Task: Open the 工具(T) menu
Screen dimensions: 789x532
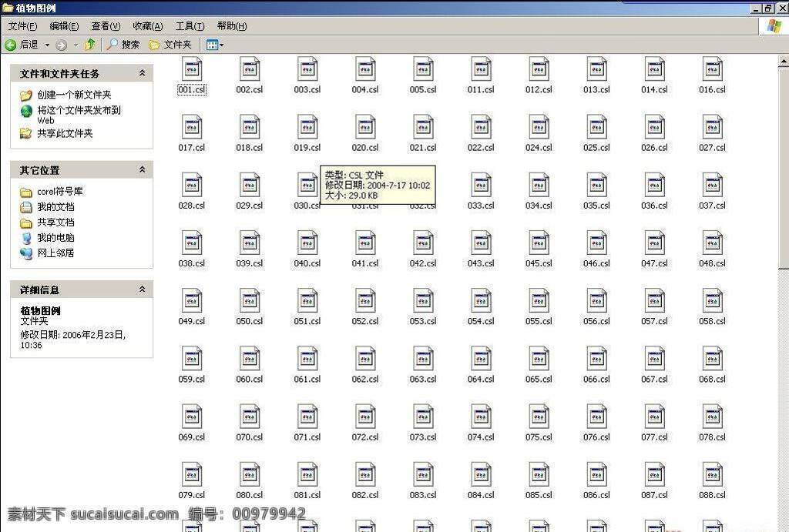Action: click(190, 26)
